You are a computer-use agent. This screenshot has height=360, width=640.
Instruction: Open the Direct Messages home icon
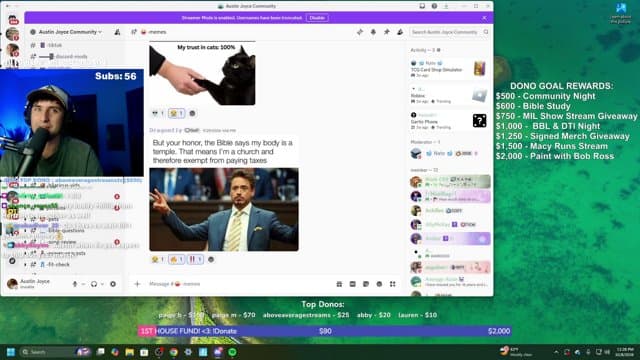(13, 19)
